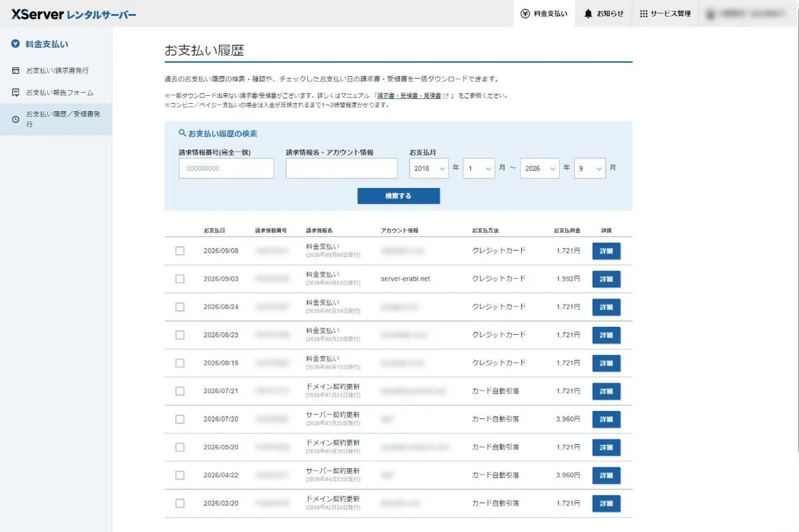Click 詳細 for the 2026/09/08 payment

click(606, 251)
